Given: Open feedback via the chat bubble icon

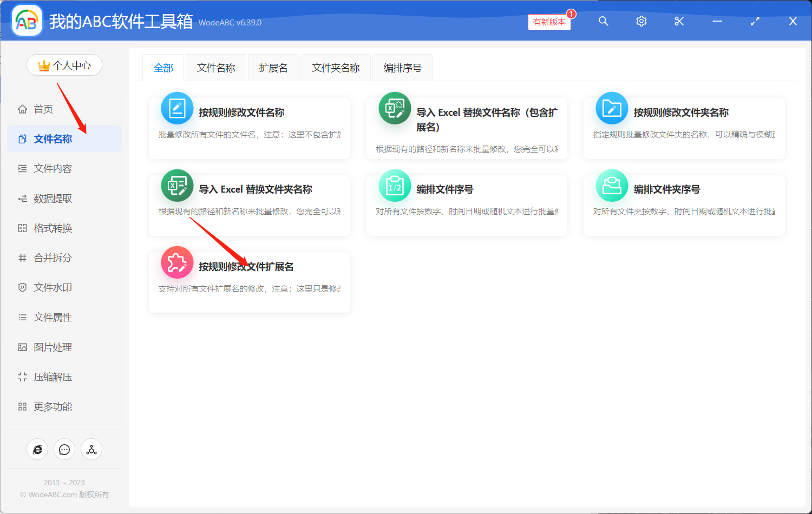Looking at the screenshot, I should pos(64,449).
